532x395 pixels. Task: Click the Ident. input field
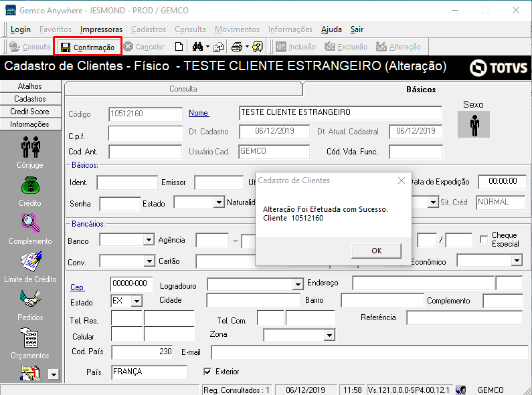pyautogui.click(x=127, y=182)
